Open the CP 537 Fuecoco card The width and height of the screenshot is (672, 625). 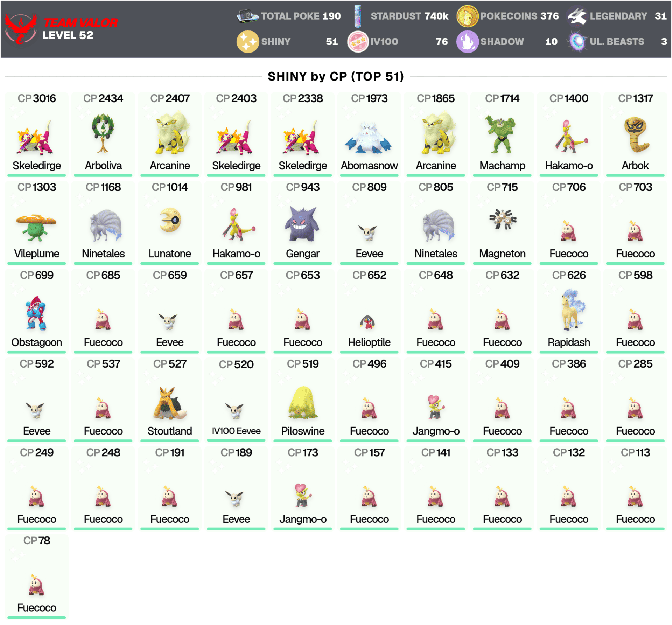coord(103,400)
